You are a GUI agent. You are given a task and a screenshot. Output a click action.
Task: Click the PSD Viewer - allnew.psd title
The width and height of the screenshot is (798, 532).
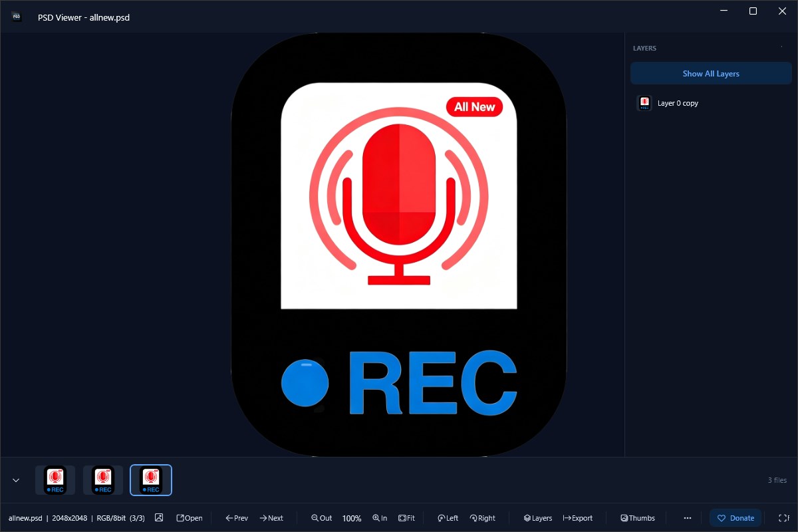pyautogui.click(x=84, y=17)
